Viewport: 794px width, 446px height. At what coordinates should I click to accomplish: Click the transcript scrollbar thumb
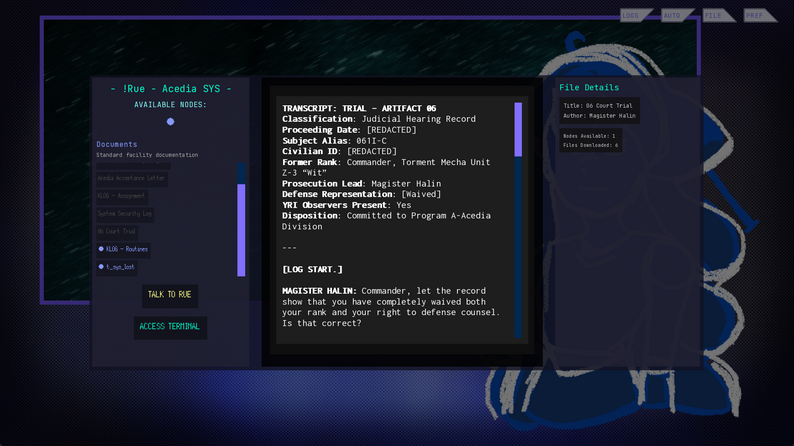tap(518, 129)
